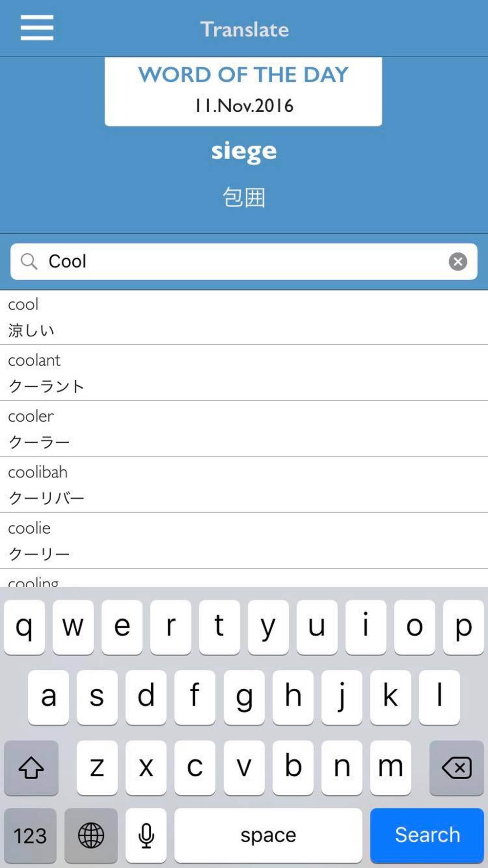488x868 pixels.
Task: Select the "coolie" result
Action: (244, 541)
